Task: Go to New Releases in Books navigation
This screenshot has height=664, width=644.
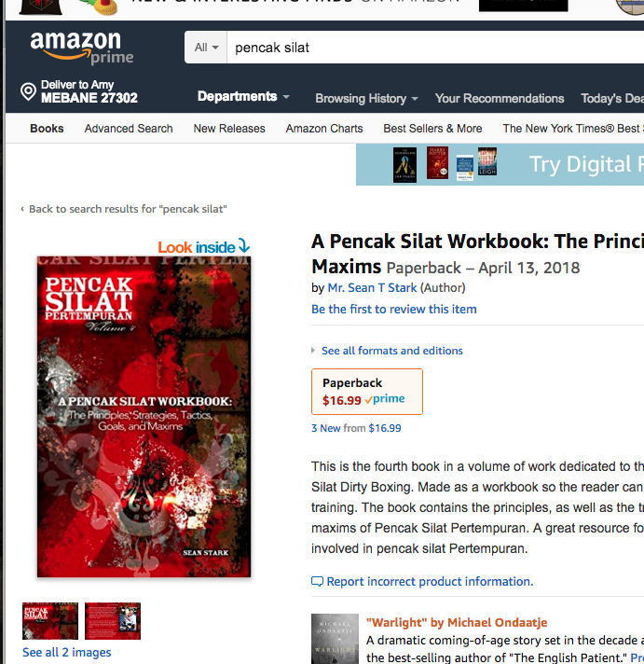Action: click(229, 129)
